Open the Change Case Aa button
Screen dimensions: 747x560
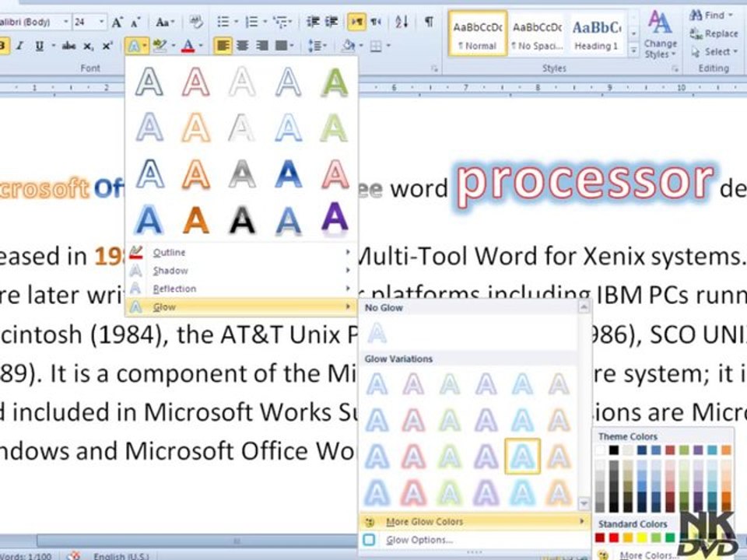(164, 22)
